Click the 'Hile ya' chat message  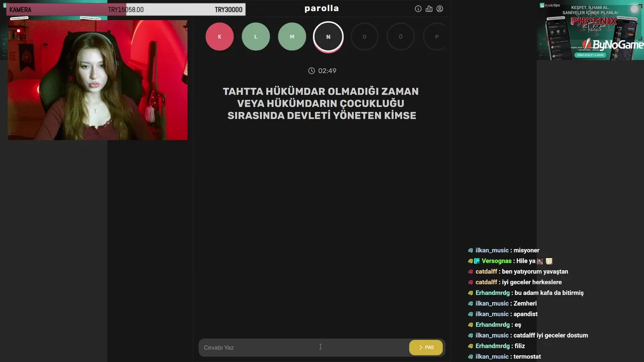[526, 261]
